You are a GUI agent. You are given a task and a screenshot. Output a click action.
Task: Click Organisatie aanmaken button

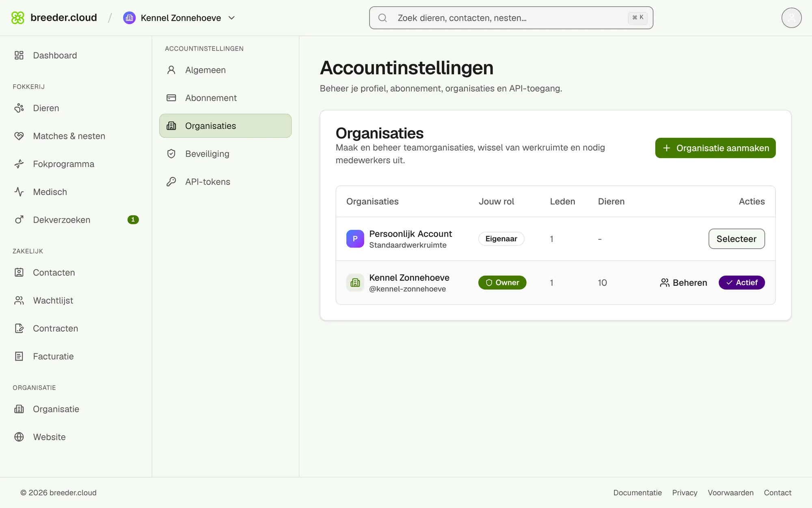[x=715, y=148]
